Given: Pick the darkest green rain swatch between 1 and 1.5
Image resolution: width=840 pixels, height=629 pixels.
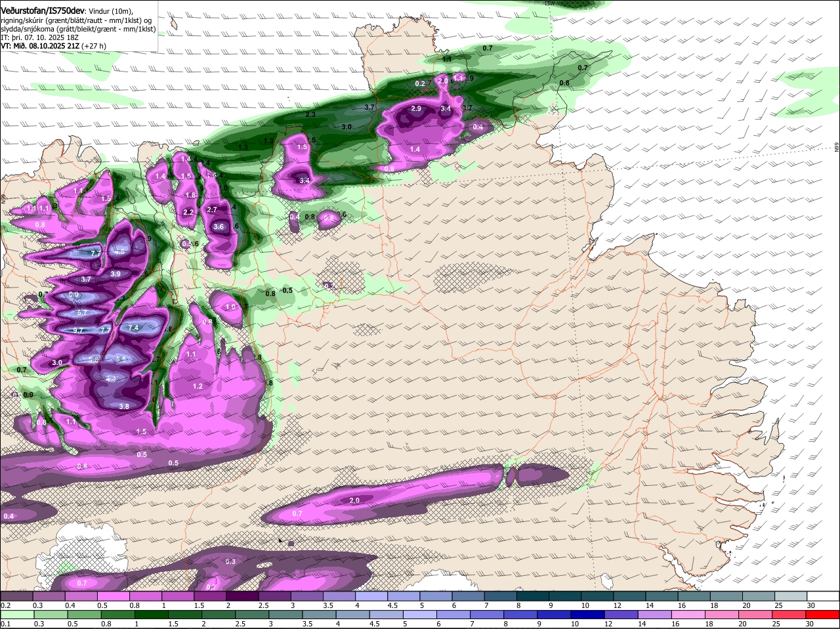Looking at the screenshot, I should pyautogui.click(x=152, y=615).
